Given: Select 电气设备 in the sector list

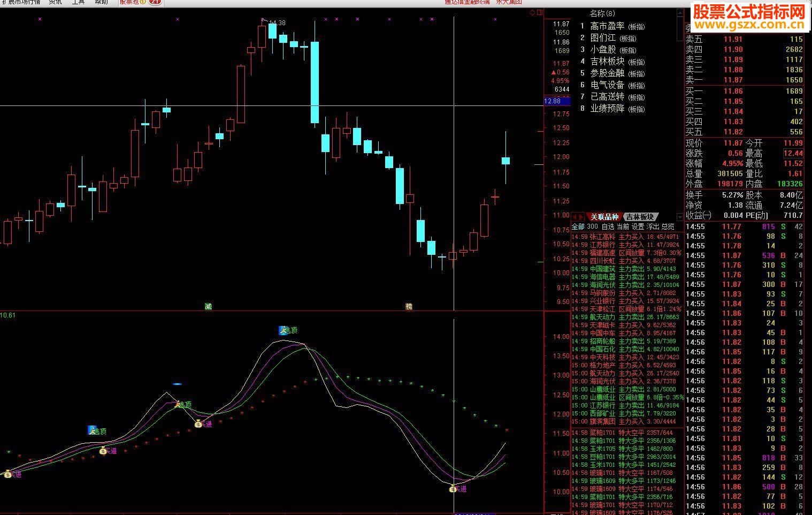Looking at the screenshot, I should (x=607, y=85).
